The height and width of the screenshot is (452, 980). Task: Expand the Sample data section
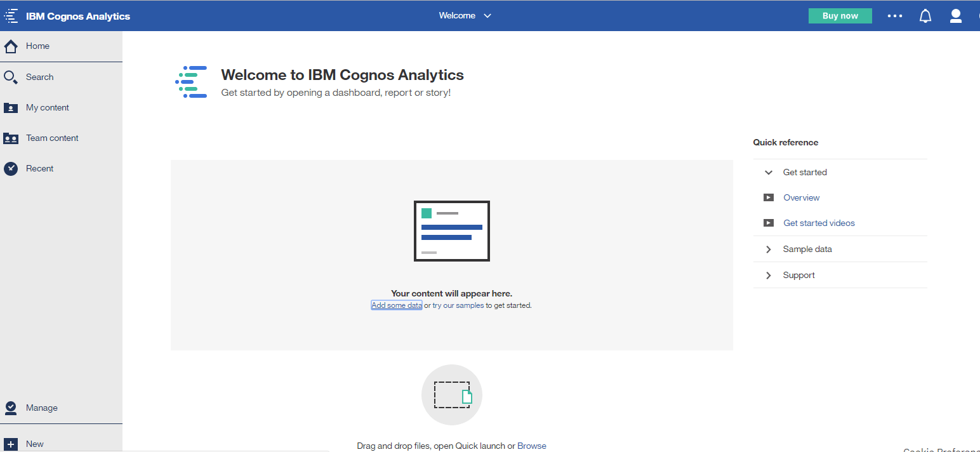click(769, 249)
